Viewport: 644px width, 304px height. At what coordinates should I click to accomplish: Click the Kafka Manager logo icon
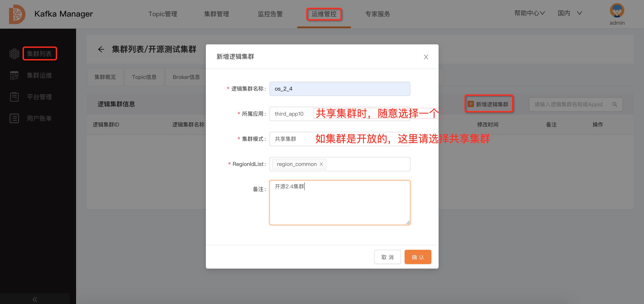[x=17, y=14]
